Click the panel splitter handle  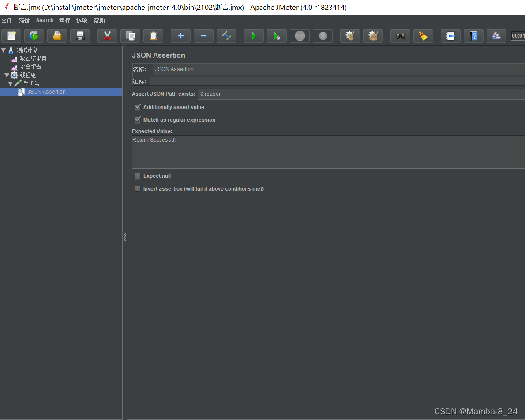coord(124,237)
